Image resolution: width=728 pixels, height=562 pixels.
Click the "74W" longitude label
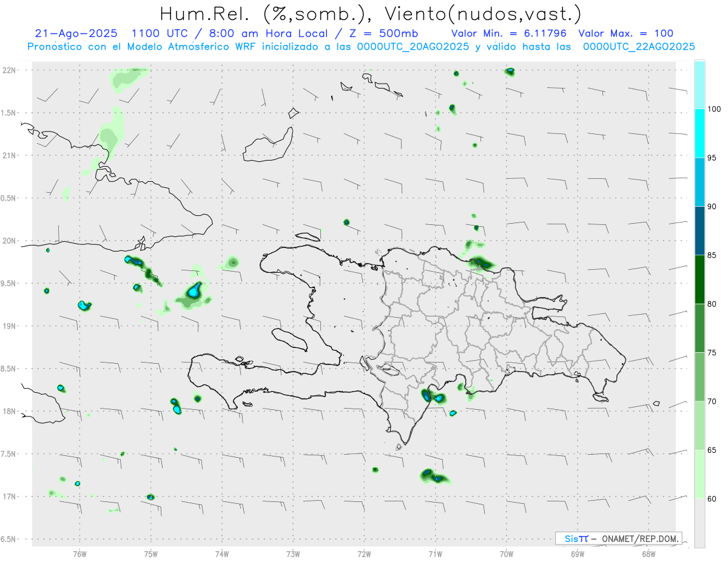[222, 554]
